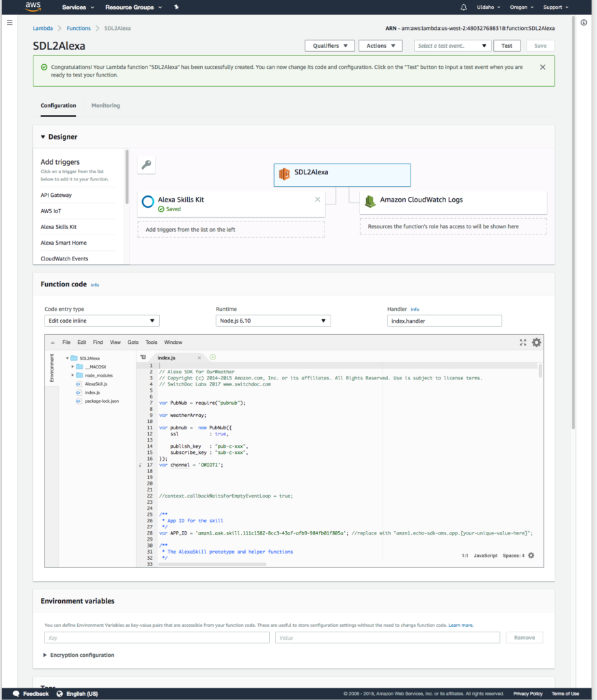Viewport: 597px width, 700px height.
Task: Add a new editor tab with plus icon
Action: tap(213, 357)
